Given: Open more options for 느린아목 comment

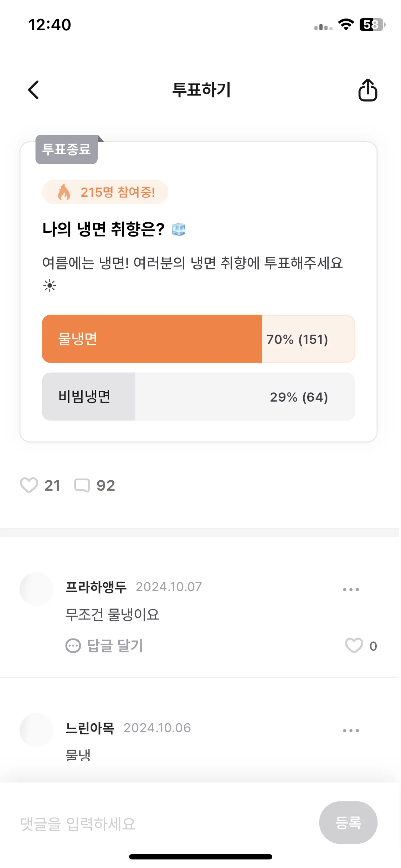Looking at the screenshot, I should point(351,730).
